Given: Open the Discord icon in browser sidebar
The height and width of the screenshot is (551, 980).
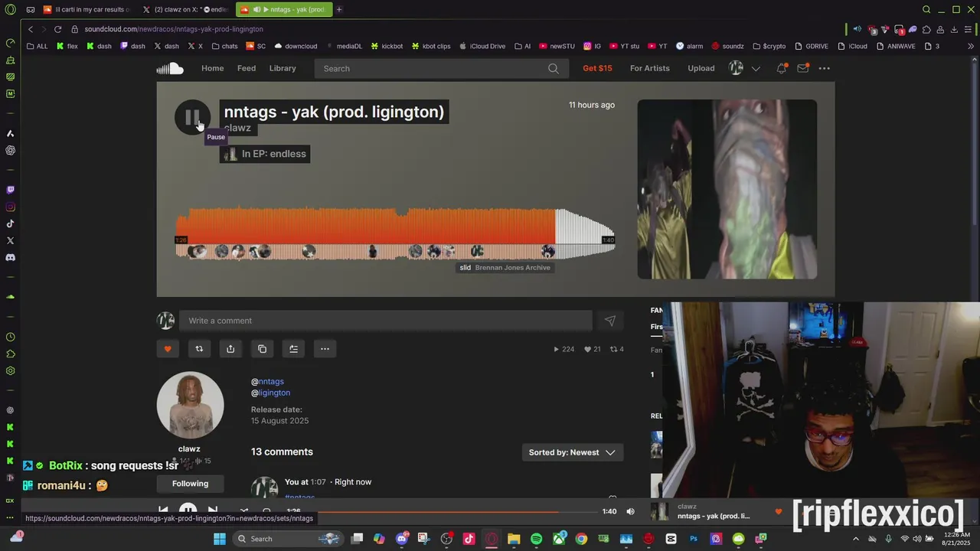Looking at the screenshot, I should coord(10,257).
